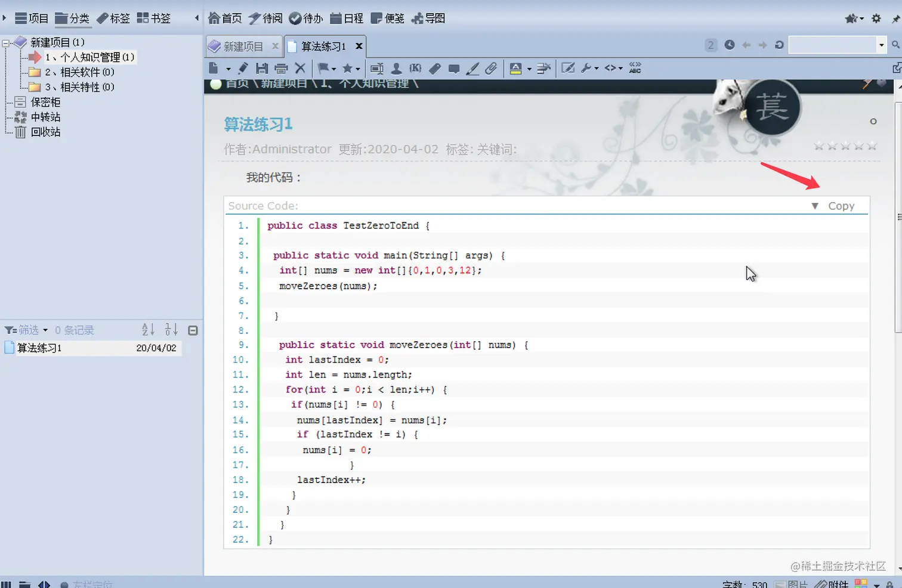This screenshot has width=902, height=588.
Task: Open the settings gear icon
Action: tap(876, 18)
